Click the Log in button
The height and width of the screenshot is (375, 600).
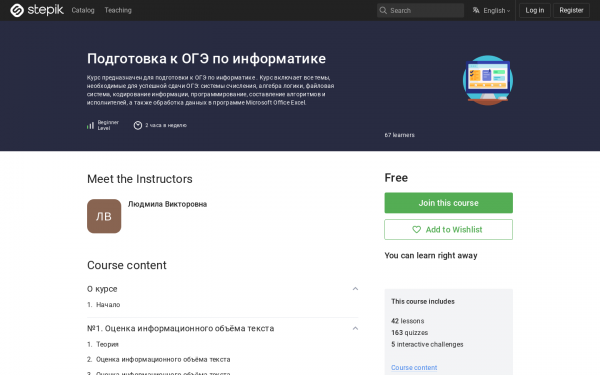(x=535, y=10)
